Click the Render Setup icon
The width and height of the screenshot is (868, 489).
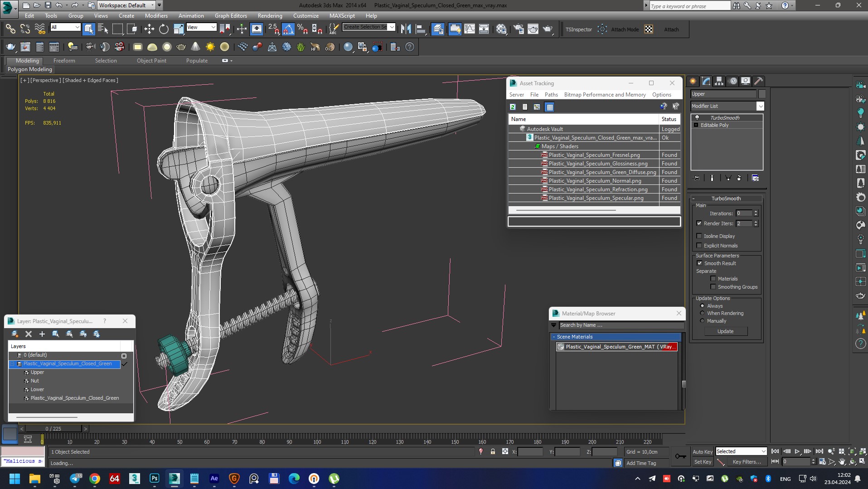coord(519,29)
